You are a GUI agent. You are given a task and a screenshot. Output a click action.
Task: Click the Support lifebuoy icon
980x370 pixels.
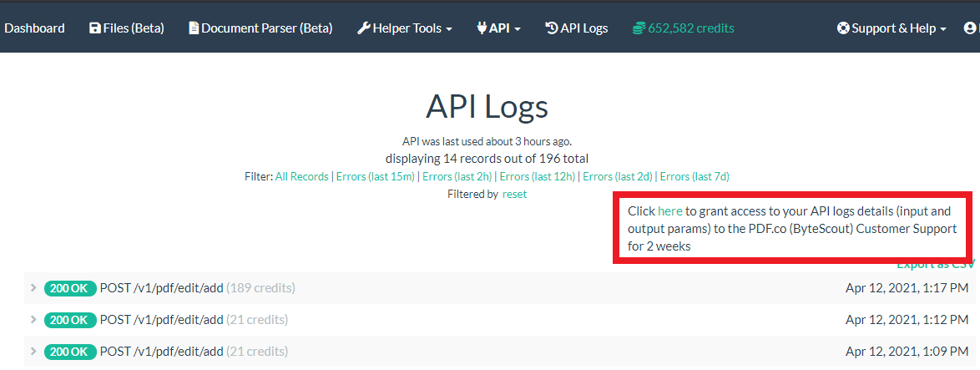(x=844, y=28)
